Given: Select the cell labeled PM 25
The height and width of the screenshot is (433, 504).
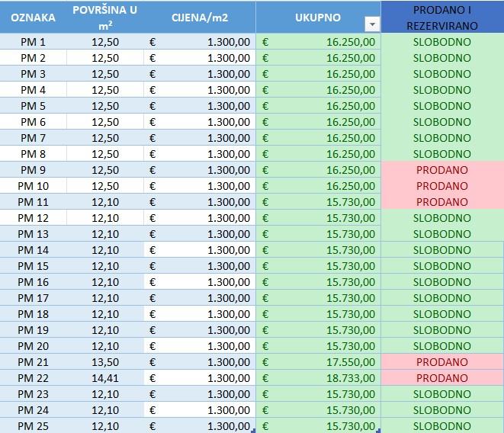Looking at the screenshot, I should (33, 425).
